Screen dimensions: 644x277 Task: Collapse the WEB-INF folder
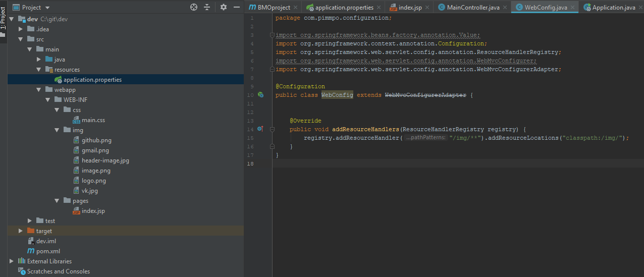coord(48,100)
